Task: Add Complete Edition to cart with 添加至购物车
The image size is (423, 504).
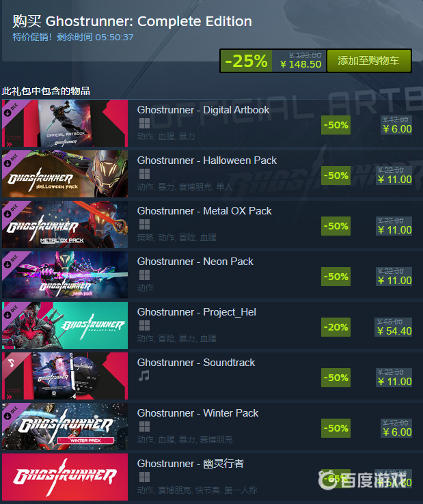Action: tap(368, 60)
